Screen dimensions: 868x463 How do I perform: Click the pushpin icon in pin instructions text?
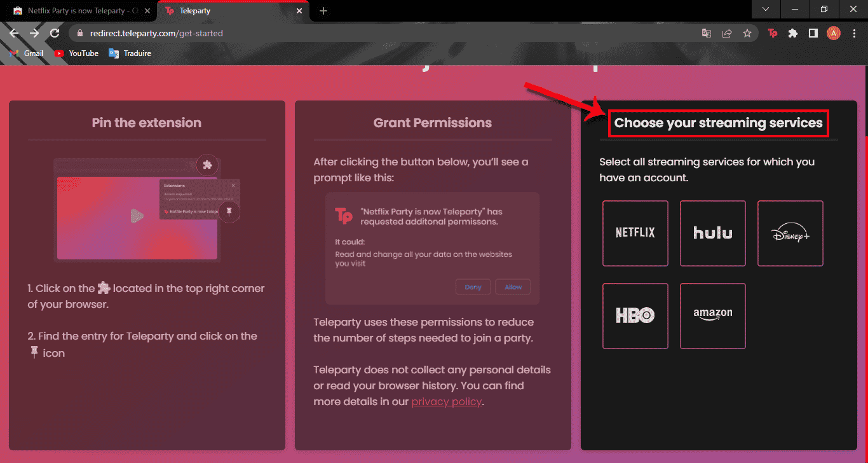coord(34,352)
